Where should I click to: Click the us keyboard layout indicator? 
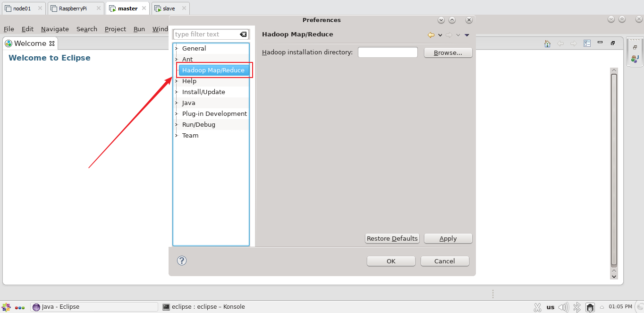pos(551,307)
